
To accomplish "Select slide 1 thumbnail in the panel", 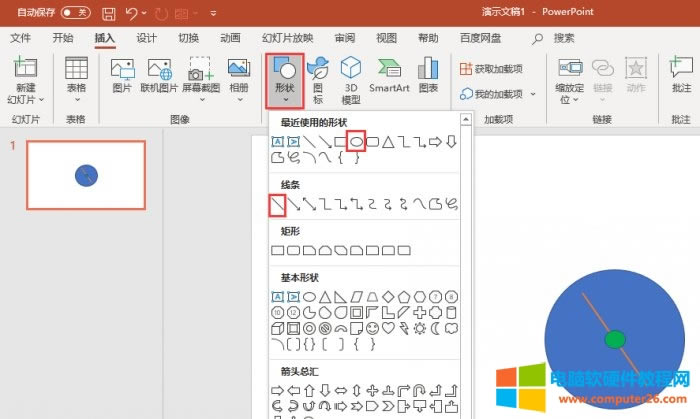I will tap(85, 174).
